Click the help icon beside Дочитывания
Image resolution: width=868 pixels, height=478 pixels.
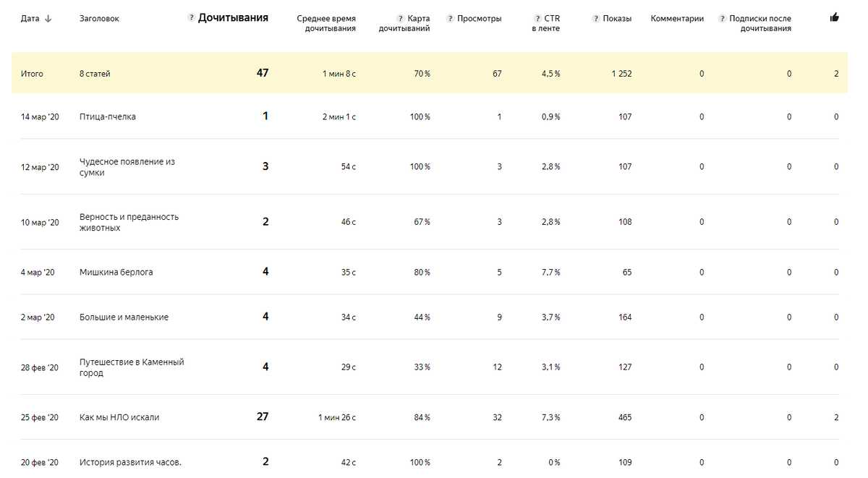click(x=191, y=18)
